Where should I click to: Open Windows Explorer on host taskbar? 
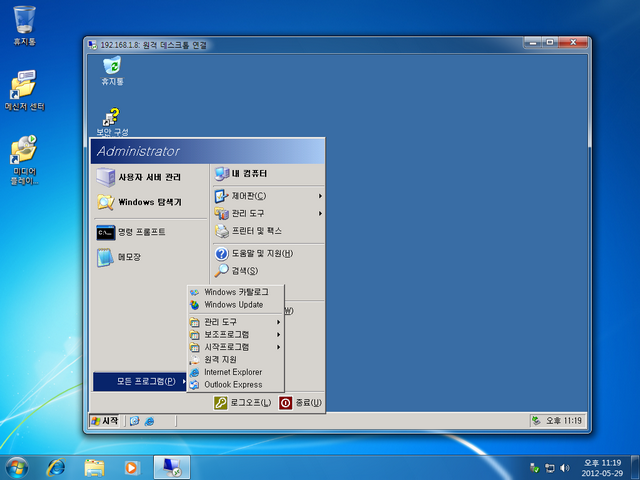94,468
